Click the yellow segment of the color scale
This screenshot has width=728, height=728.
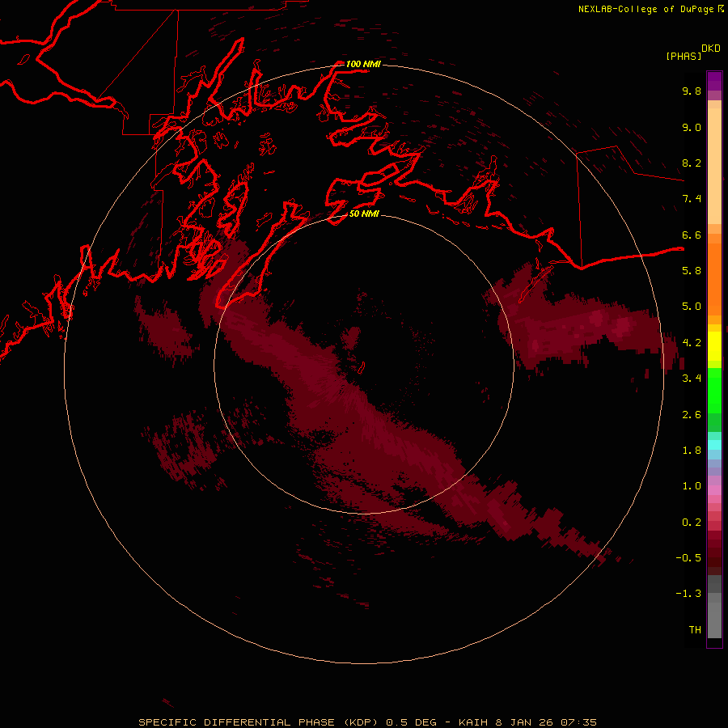714,346
